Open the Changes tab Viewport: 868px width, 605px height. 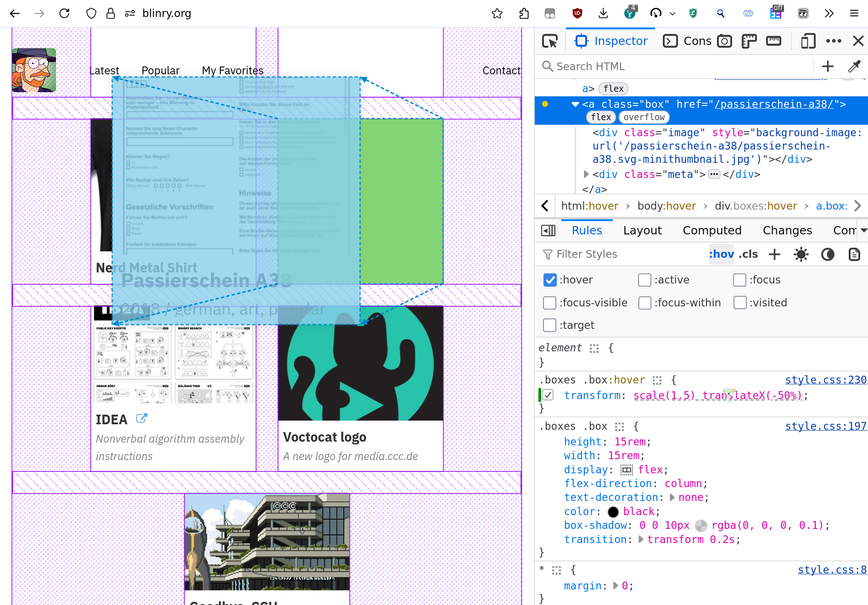(x=787, y=230)
